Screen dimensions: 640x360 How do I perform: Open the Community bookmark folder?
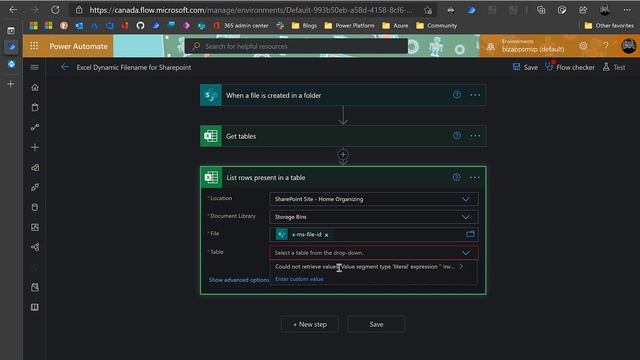coord(436,25)
